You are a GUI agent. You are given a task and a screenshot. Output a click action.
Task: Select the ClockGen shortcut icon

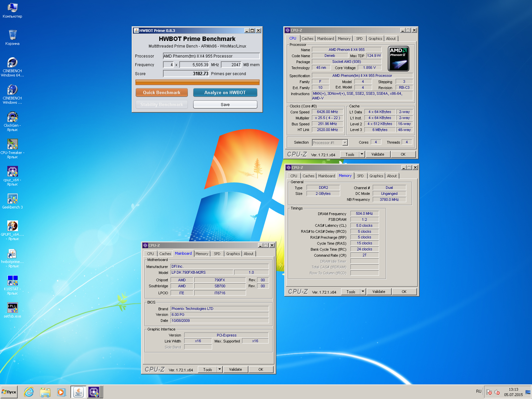[x=12, y=121]
